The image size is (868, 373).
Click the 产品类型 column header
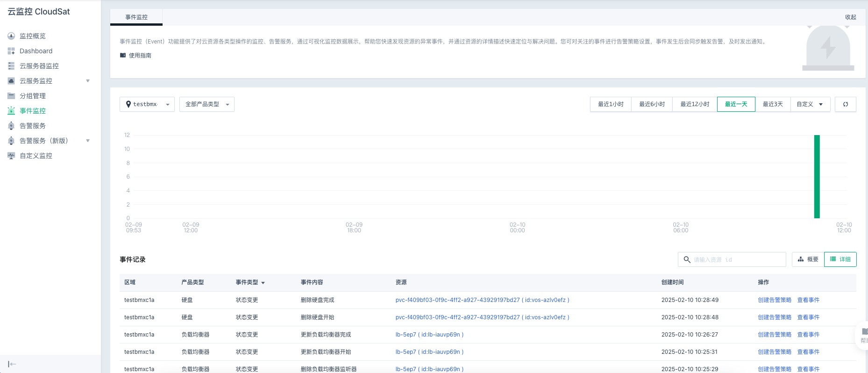pyautogui.click(x=192, y=282)
